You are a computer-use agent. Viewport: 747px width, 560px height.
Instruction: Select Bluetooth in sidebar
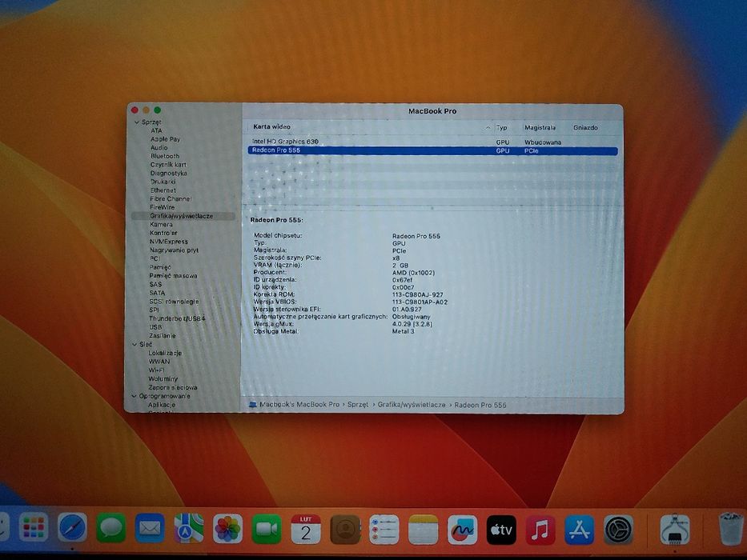pyautogui.click(x=165, y=156)
